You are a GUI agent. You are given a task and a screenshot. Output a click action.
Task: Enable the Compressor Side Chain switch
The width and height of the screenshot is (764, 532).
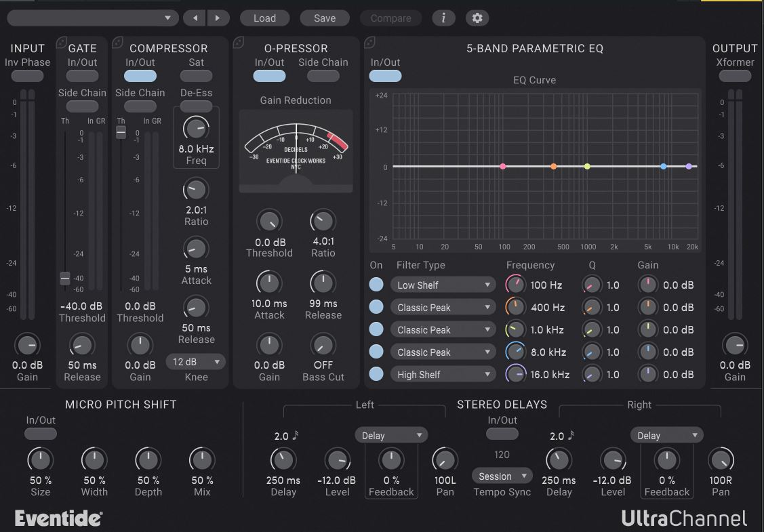click(x=140, y=106)
